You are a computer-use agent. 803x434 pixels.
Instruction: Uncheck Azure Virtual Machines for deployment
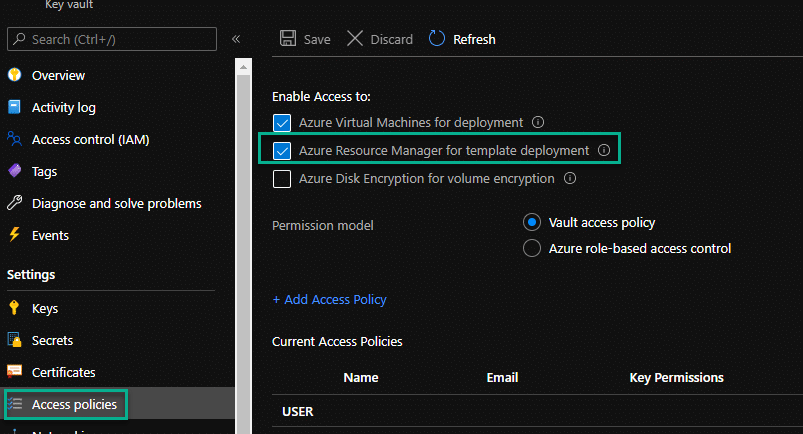tap(282, 123)
